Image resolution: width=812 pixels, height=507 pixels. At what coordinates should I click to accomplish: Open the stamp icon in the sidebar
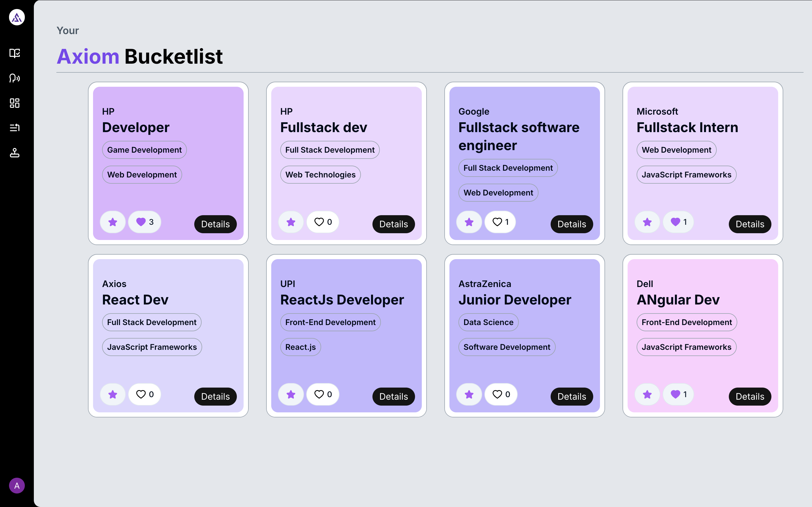(15, 153)
